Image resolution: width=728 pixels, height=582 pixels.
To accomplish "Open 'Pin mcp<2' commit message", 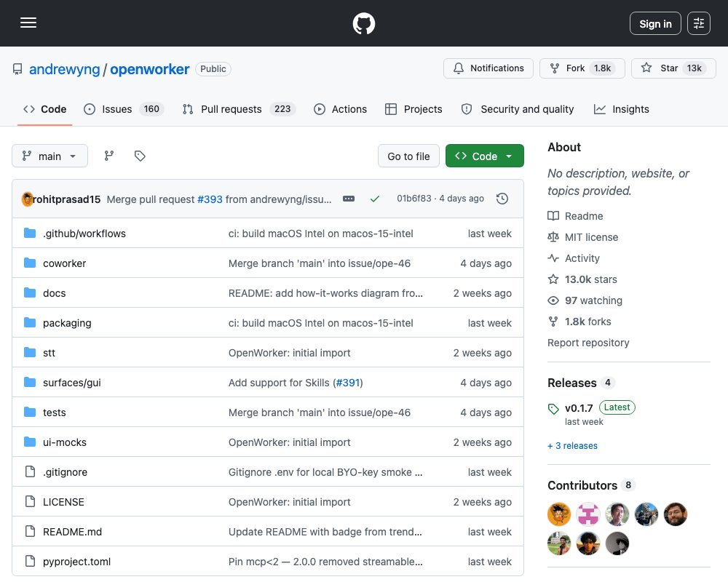I will coord(325,562).
